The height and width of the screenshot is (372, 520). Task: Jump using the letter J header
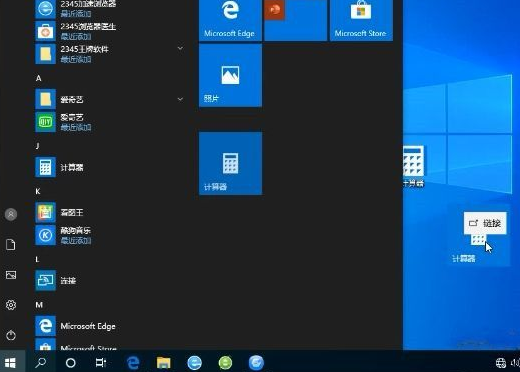[x=38, y=146]
